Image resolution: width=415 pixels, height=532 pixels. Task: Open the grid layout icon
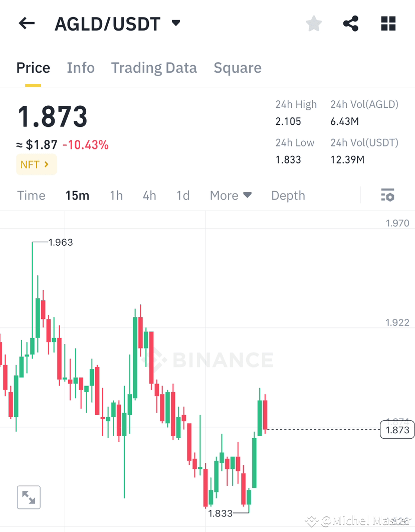click(388, 24)
